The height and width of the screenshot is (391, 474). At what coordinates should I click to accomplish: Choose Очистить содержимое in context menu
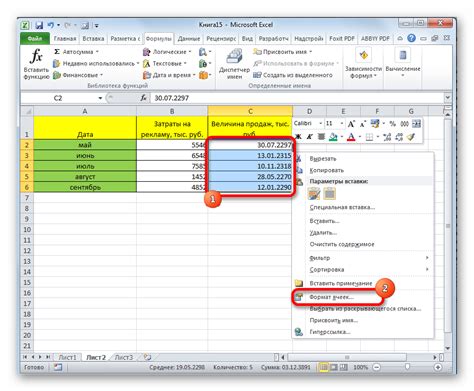tap(342, 244)
